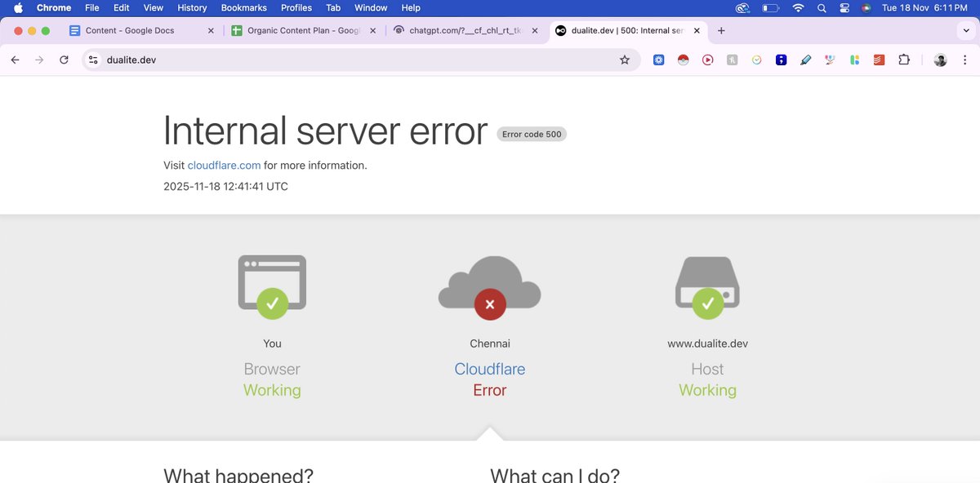Open Control Center in menu bar
The height and width of the screenshot is (483, 980).
pos(844,7)
